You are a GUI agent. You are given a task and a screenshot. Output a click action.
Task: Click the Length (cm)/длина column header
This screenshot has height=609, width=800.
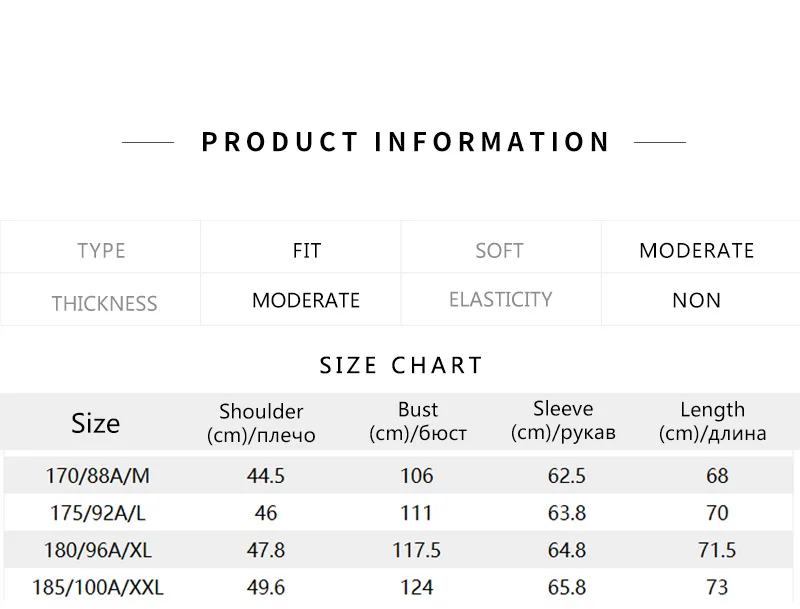pos(713,421)
